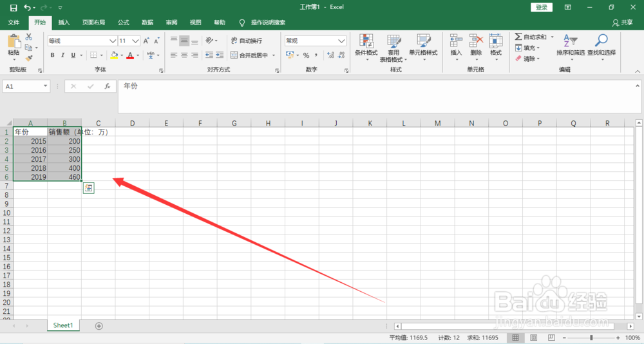The width and height of the screenshot is (644, 344).
Task: Click the increase indent icon
Action: point(220,55)
